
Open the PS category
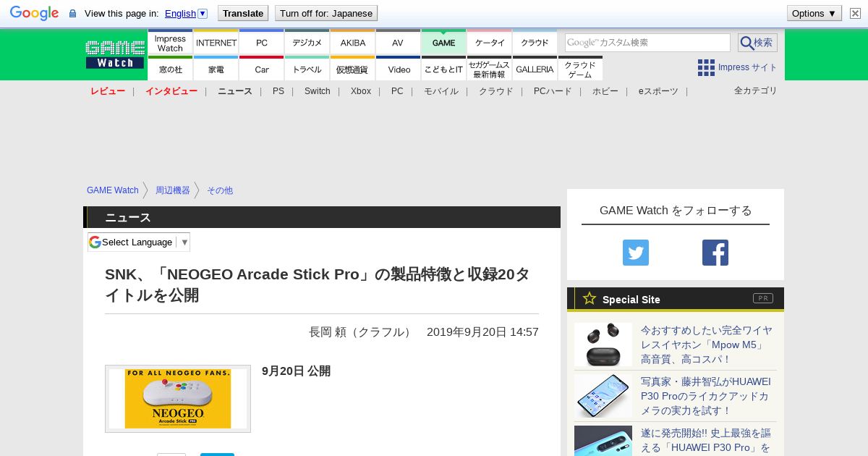point(278,91)
